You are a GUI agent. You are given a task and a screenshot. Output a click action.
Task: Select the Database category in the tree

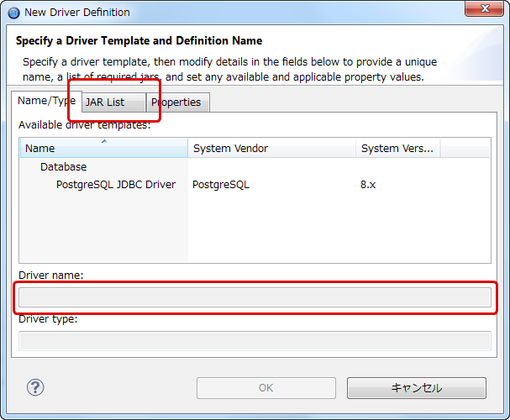click(63, 167)
